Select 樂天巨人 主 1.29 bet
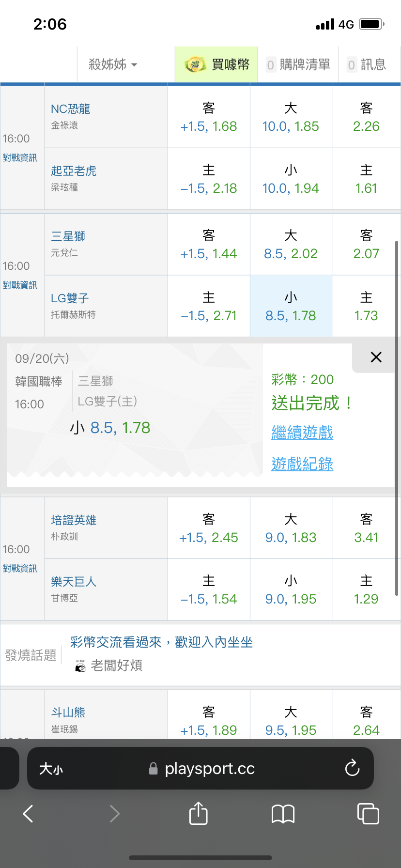 tap(366, 590)
